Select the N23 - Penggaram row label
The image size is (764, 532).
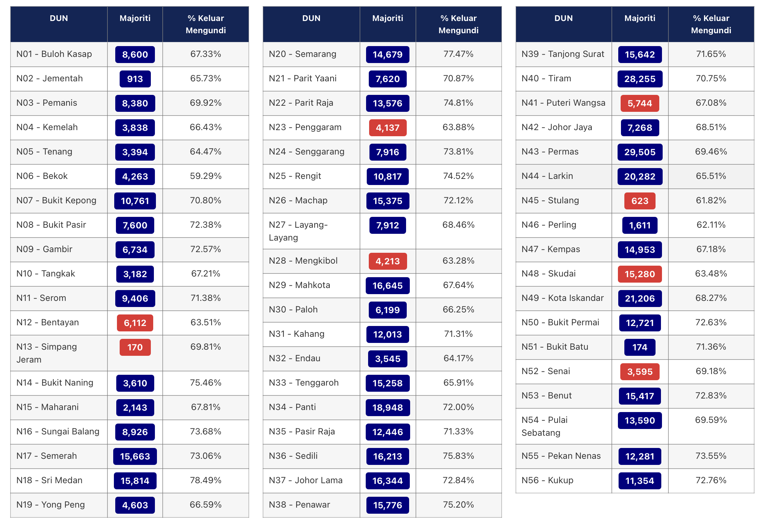tap(305, 127)
